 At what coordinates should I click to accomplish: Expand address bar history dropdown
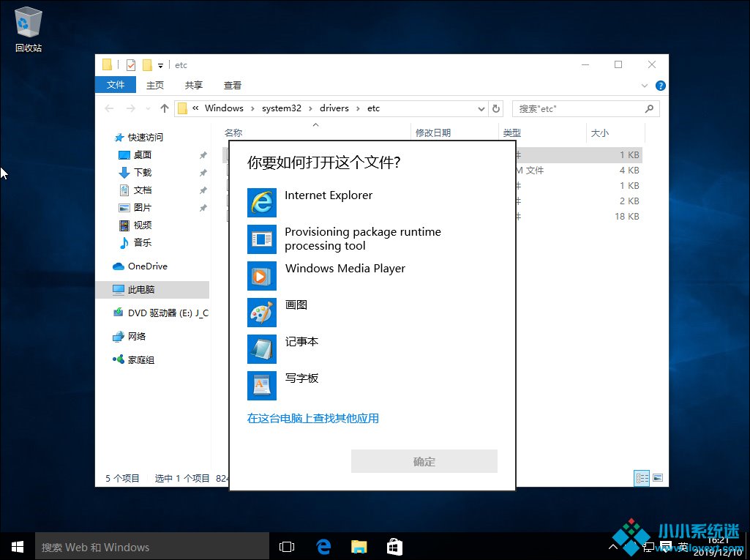click(x=481, y=109)
